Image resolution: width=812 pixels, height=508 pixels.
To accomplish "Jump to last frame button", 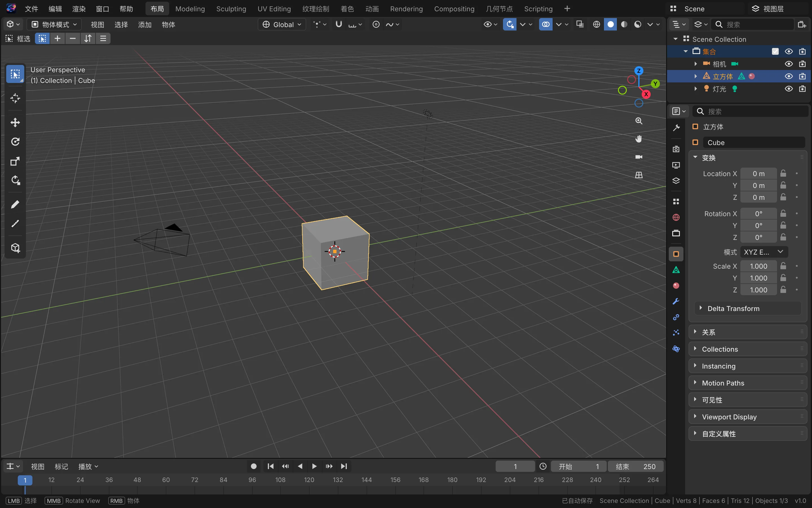I will pos(344,466).
